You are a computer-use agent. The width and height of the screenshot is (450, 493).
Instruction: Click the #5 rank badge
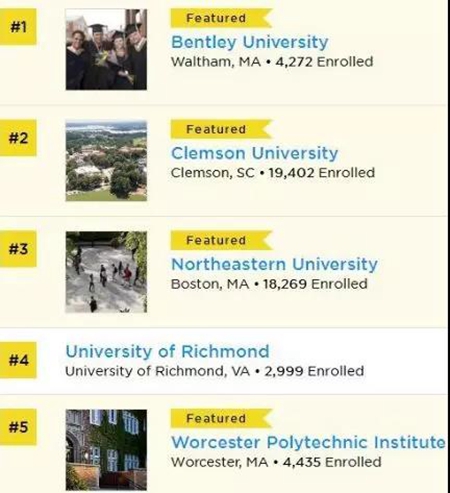[x=18, y=427]
